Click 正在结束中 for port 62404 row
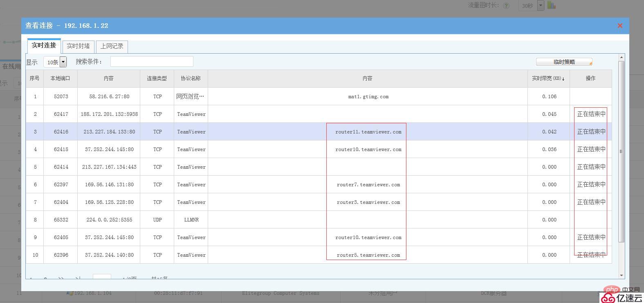The width and height of the screenshot is (644, 303). 591,202
